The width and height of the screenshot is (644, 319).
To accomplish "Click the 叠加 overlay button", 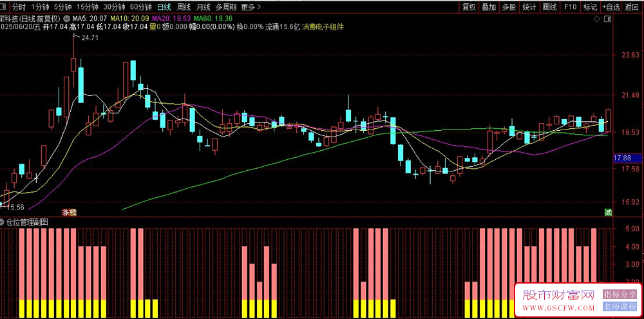I will (x=489, y=7).
